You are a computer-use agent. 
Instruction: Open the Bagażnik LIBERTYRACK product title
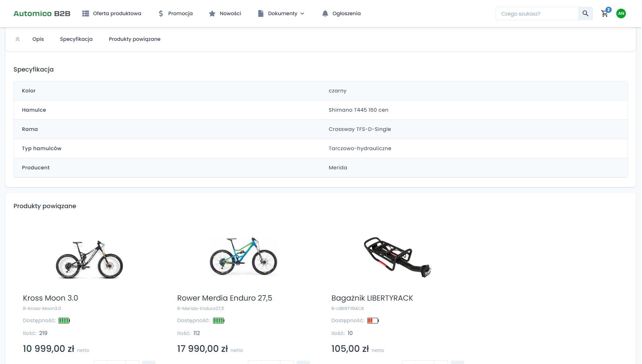[372, 298]
